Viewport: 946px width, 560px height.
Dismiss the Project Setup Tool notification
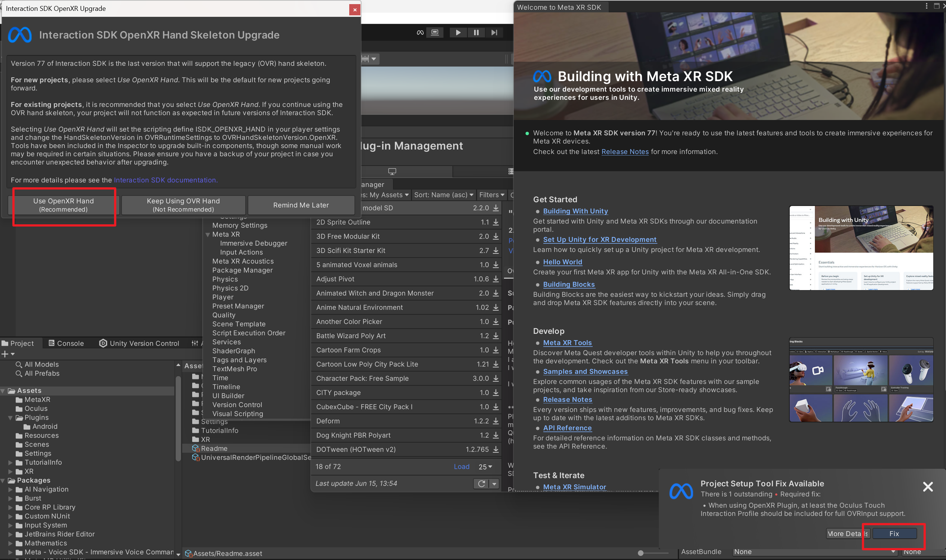[928, 486]
